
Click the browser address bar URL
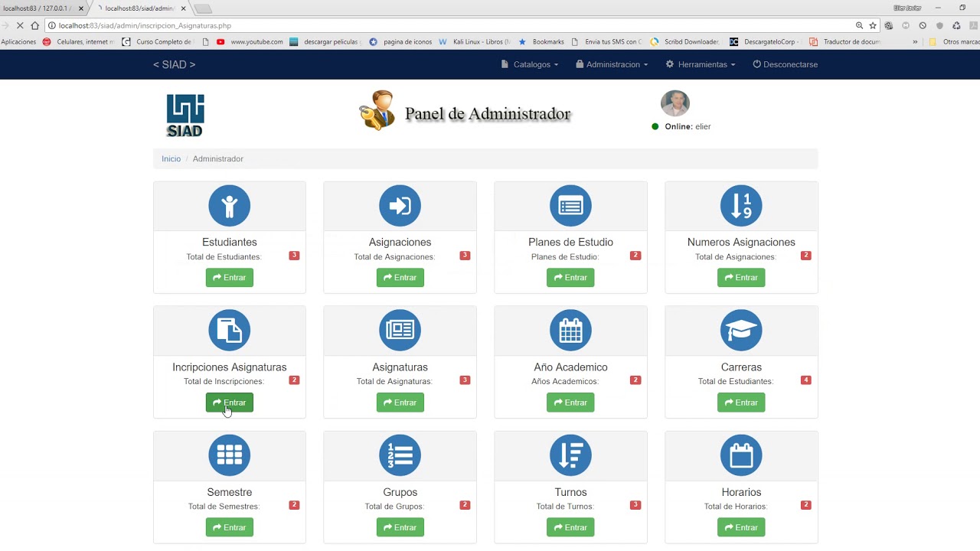coord(145,25)
